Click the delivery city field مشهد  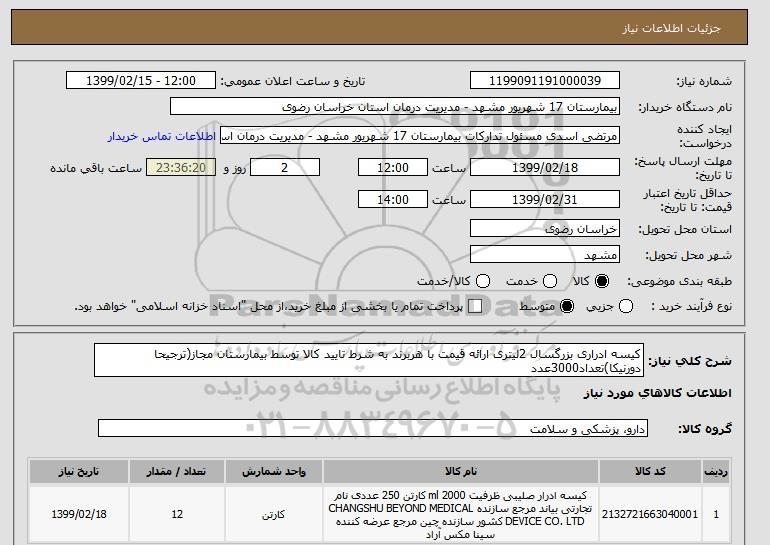tap(545, 255)
